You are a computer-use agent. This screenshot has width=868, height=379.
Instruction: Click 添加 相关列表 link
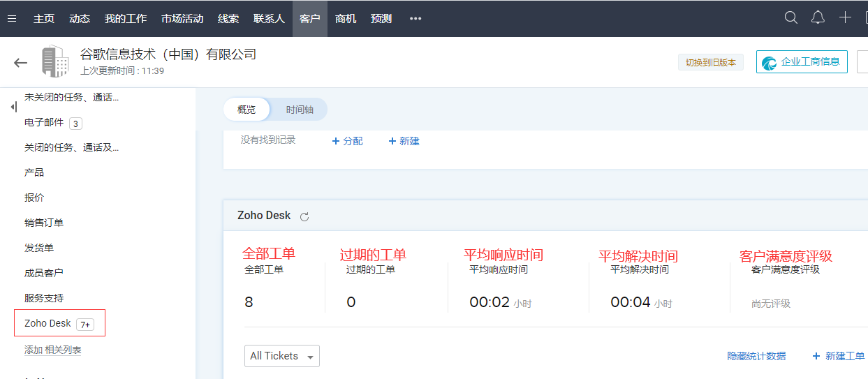click(53, 350)
